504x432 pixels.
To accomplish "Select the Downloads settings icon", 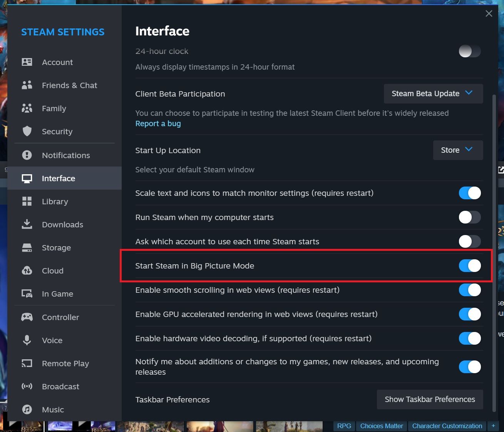I will [27, 224].
